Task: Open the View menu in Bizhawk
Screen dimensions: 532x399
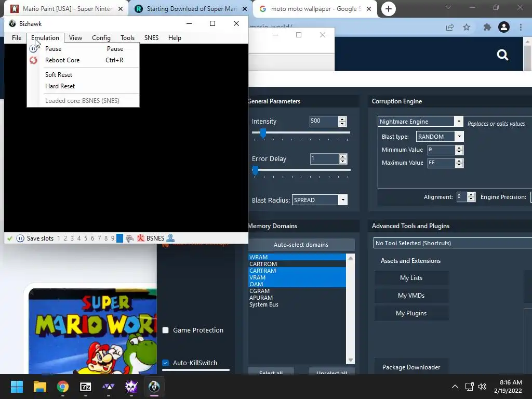Action: pyautogui.click(x=75, y=37)
